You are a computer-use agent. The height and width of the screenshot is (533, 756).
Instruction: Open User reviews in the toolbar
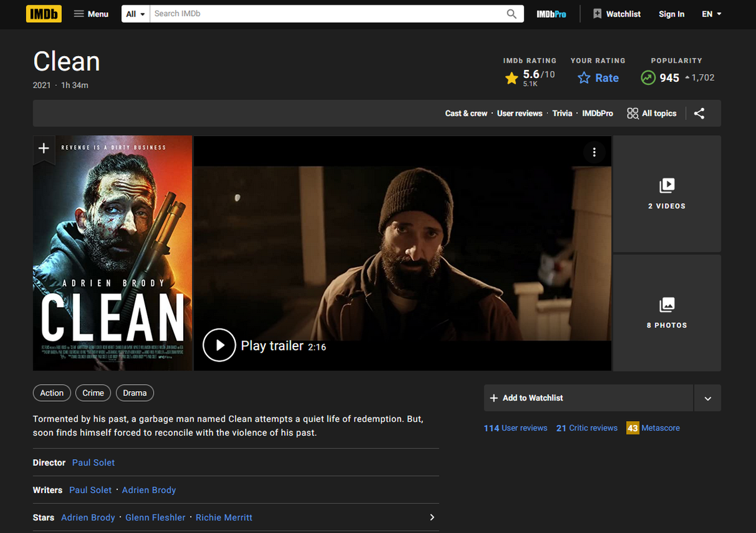coord(520,113)
